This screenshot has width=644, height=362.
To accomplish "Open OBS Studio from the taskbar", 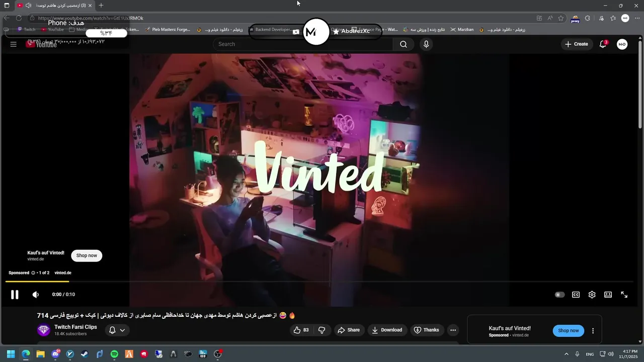I will click(218, 354).
